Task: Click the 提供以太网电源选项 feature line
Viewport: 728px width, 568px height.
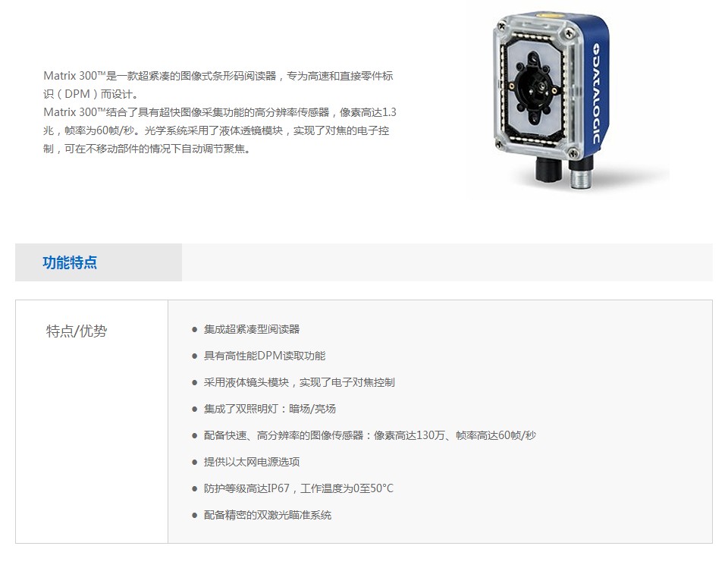Action: tap(252, 462)
